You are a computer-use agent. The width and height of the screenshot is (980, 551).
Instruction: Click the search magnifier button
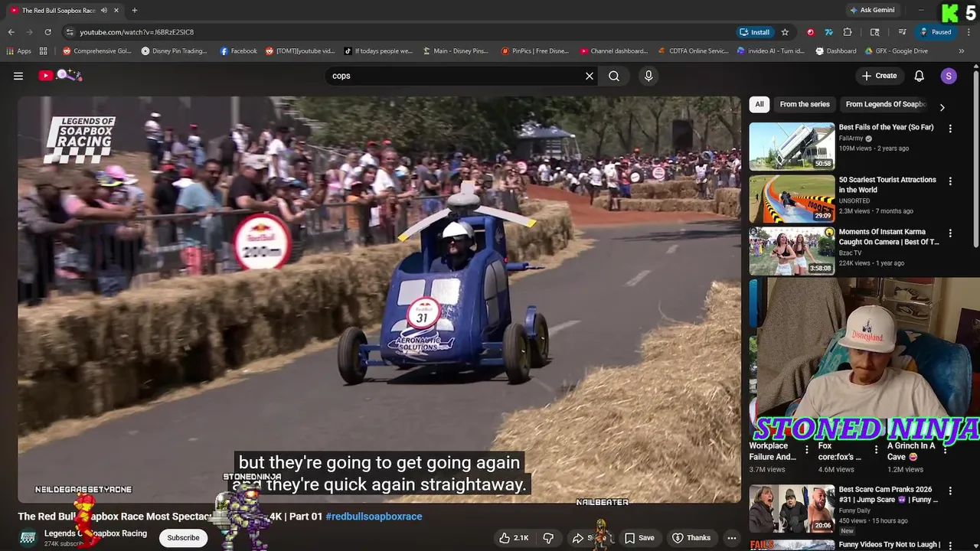[x=614, y=76]
